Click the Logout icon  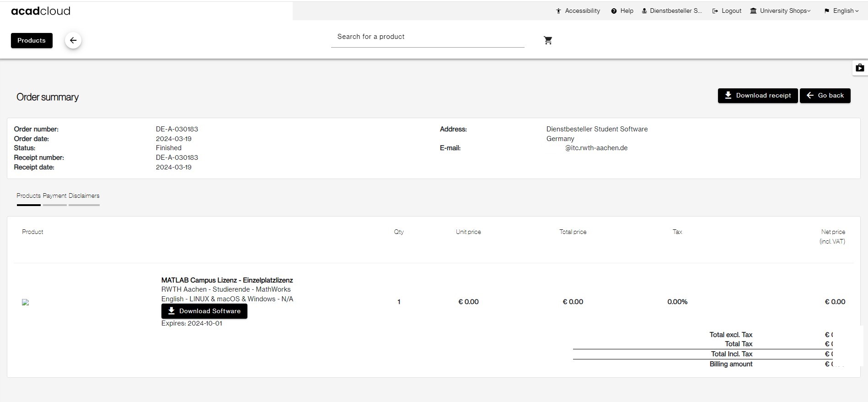(x=715, y=11)
